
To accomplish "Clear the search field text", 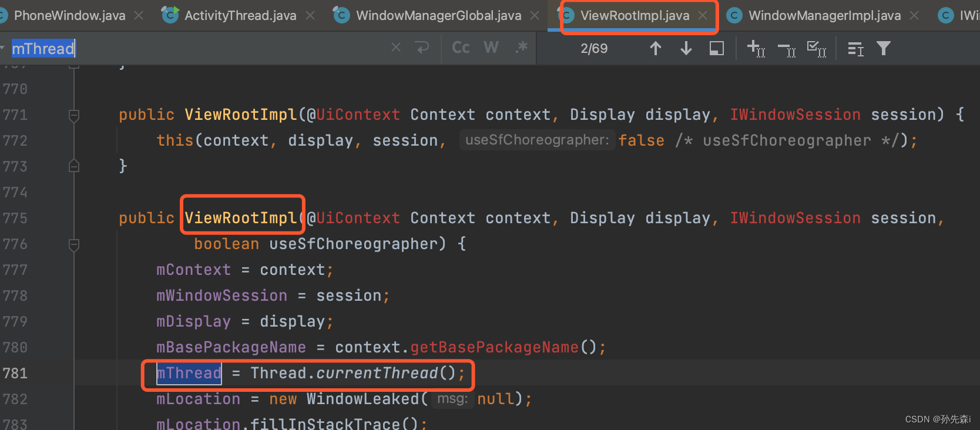I will point(396,48).
